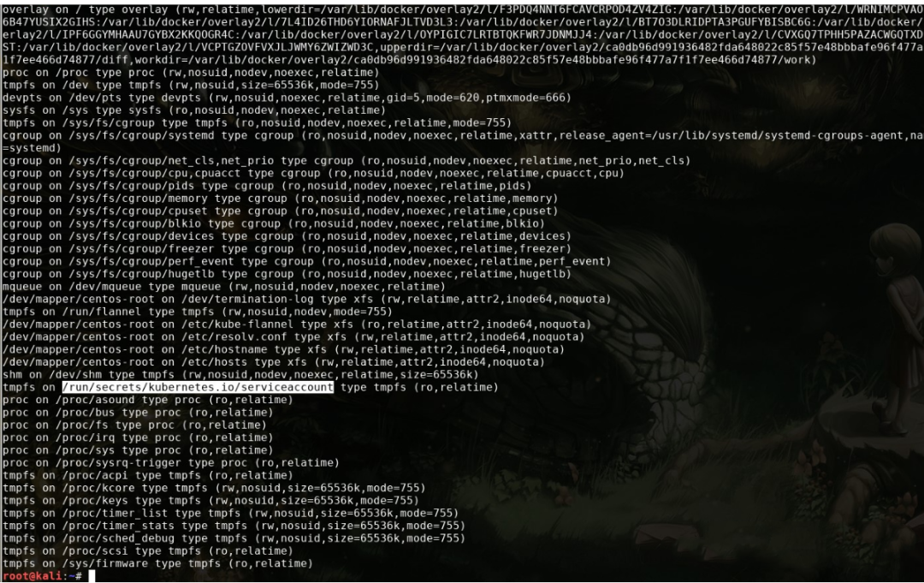Image resolution: width=924 pixels, height=583 pixels.
Task: Click the root@kali prompt text
Action: pyautogui.click(x=42, y=576)
